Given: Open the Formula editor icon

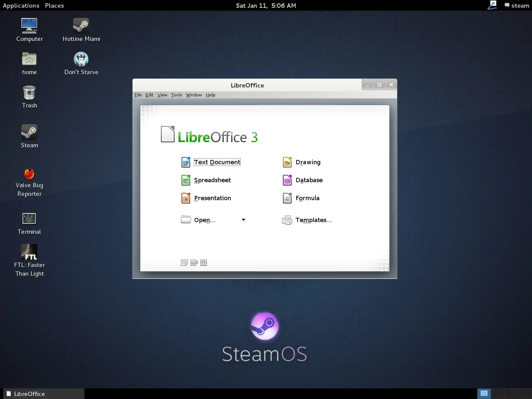Looking at the screenshot, I should point(287,198).
